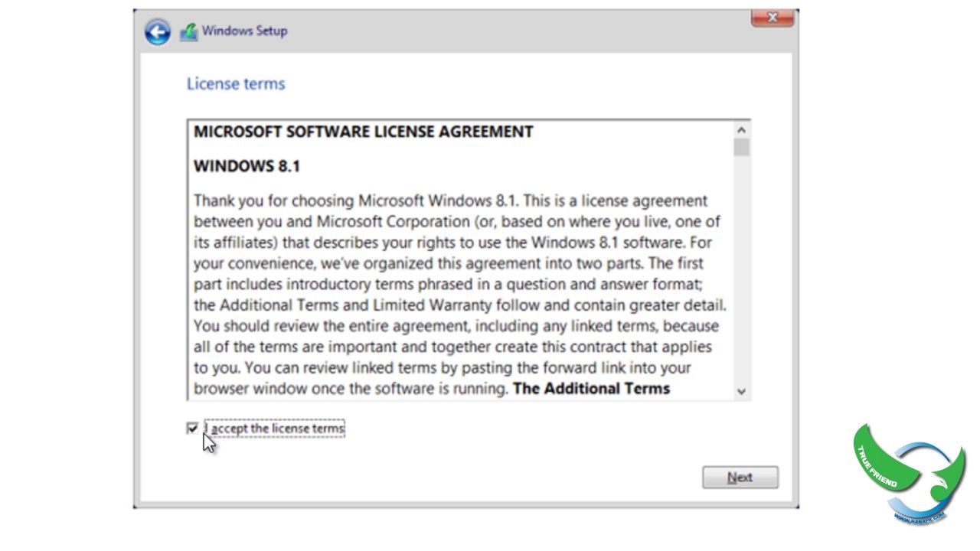Click the license scrollbar thumb
The image size is (980, 551).
(x=741, y=148)
